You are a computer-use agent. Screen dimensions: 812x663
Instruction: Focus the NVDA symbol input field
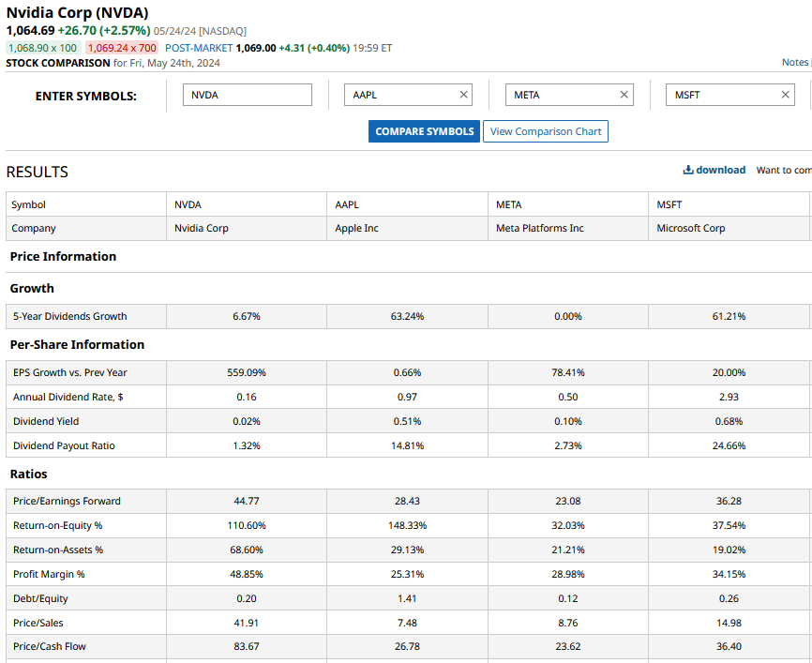pos(247,95)
